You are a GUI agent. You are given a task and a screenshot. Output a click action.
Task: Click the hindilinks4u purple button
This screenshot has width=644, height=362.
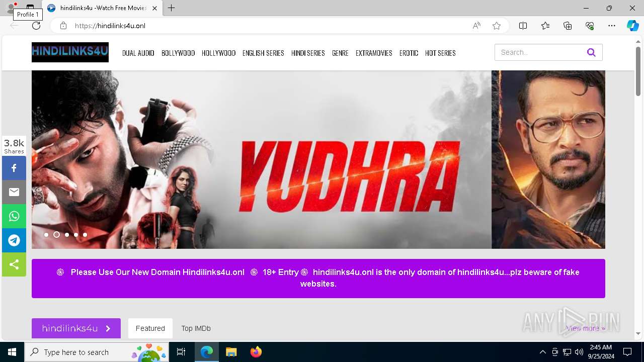(x=76, y=328)
